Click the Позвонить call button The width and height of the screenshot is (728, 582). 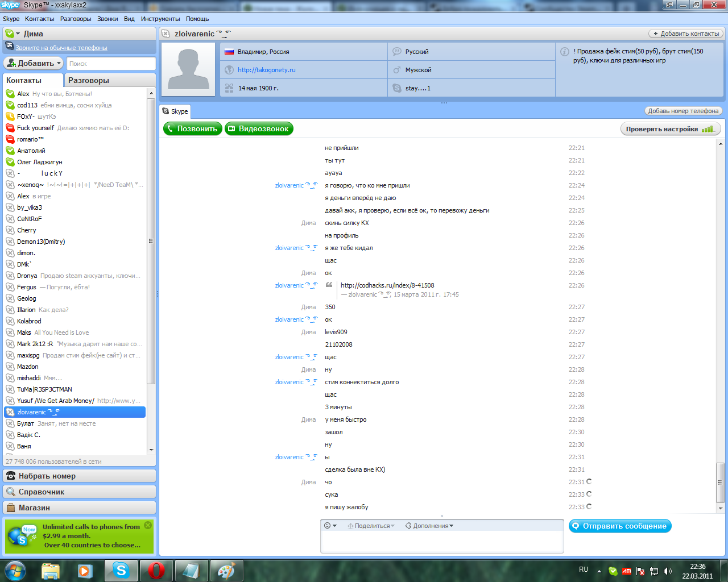[x=192, y=129]
